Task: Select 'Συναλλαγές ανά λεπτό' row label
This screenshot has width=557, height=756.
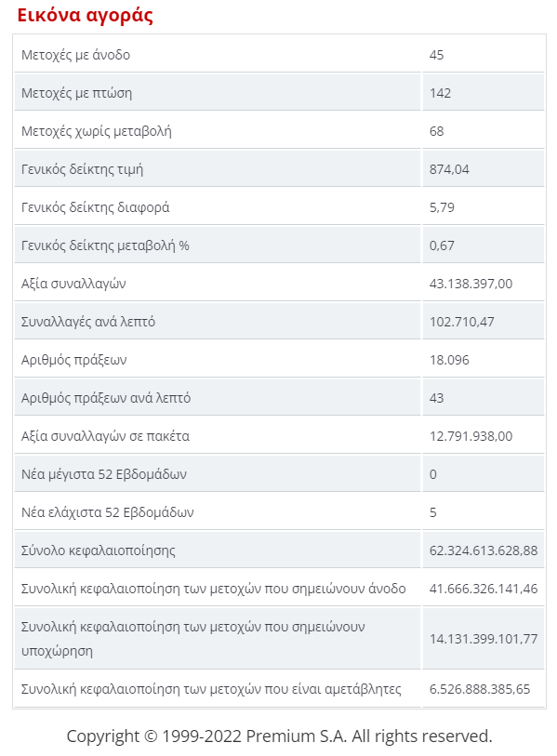Action: coord(88,322)
